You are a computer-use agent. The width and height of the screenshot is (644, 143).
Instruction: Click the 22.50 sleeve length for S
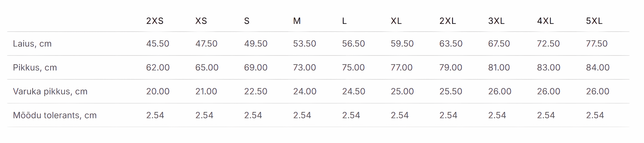point(256,91)
